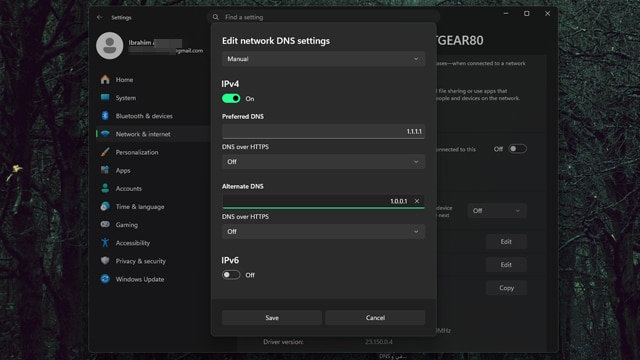
Task: Open the Off dropdown in background page
Action: point(497,211)
